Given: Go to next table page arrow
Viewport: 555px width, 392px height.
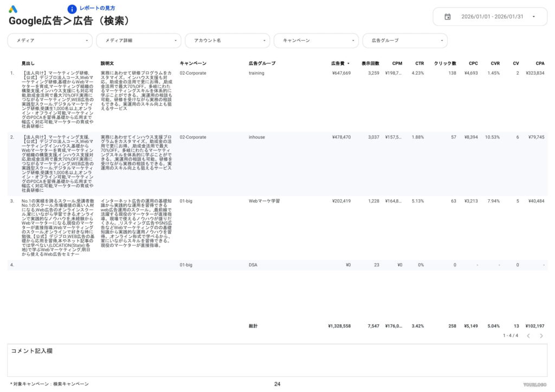Looking at the screenshot, I should pyautogui.click(x=541, y=336).
